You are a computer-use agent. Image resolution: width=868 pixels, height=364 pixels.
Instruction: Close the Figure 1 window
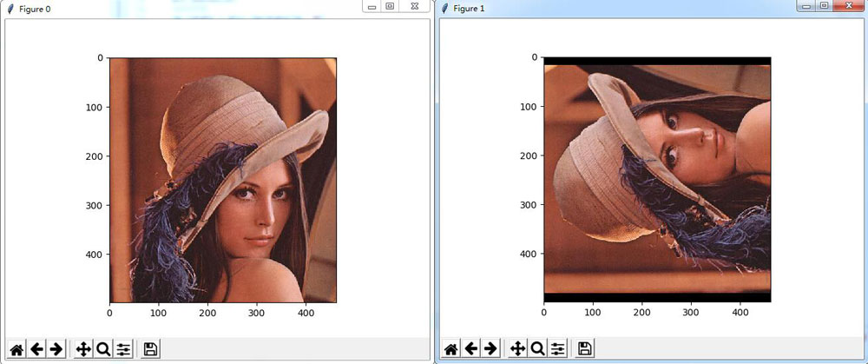849,6
